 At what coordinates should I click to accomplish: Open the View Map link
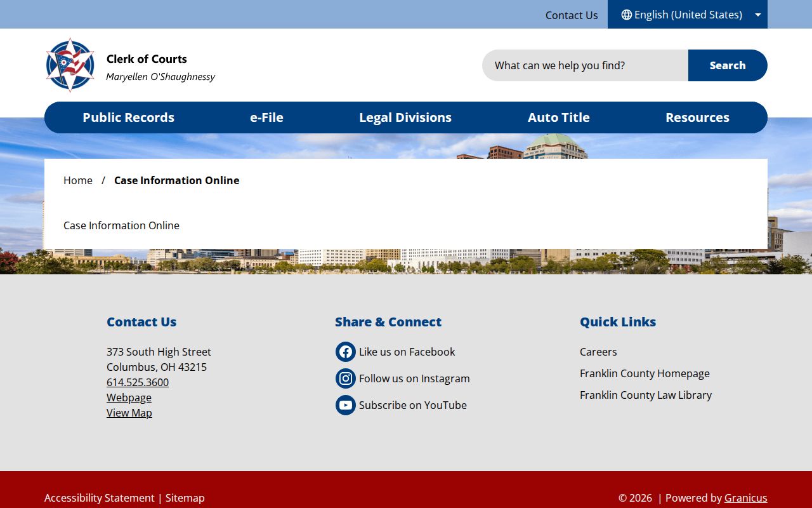coord(129,413)
